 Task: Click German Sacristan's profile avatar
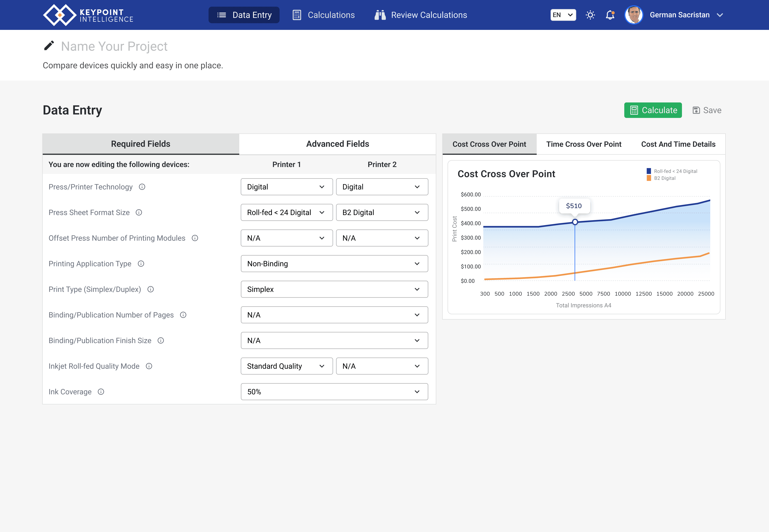pyautogui.click(x=634, y=15)
